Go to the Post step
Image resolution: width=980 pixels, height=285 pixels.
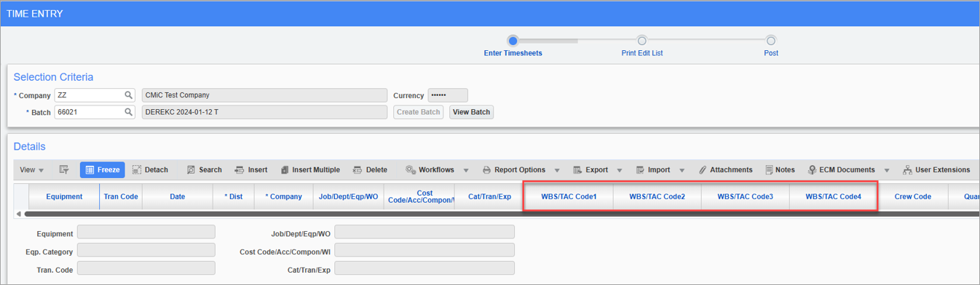(771, 53)
